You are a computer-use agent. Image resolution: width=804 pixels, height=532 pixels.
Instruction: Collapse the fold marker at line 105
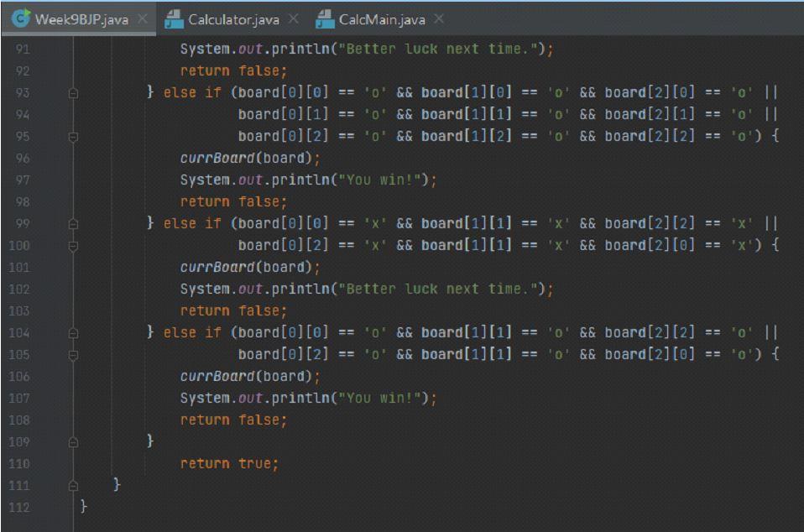click(73, 355)
